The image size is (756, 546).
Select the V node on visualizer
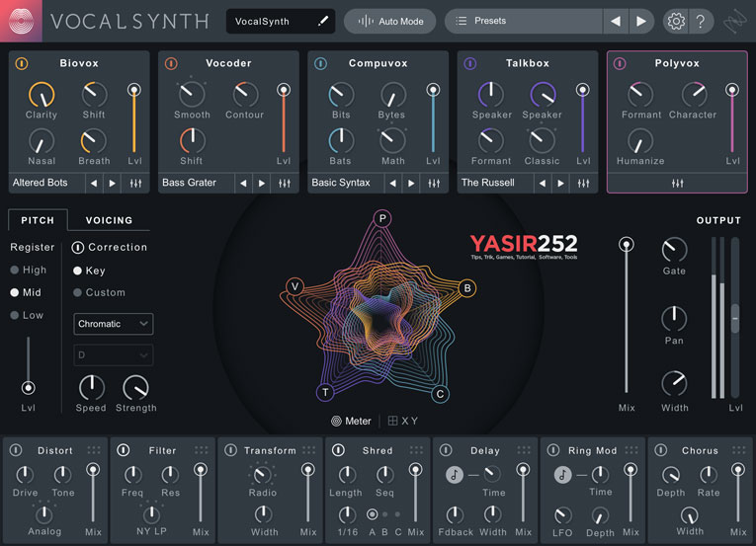[x=294, y=286]
